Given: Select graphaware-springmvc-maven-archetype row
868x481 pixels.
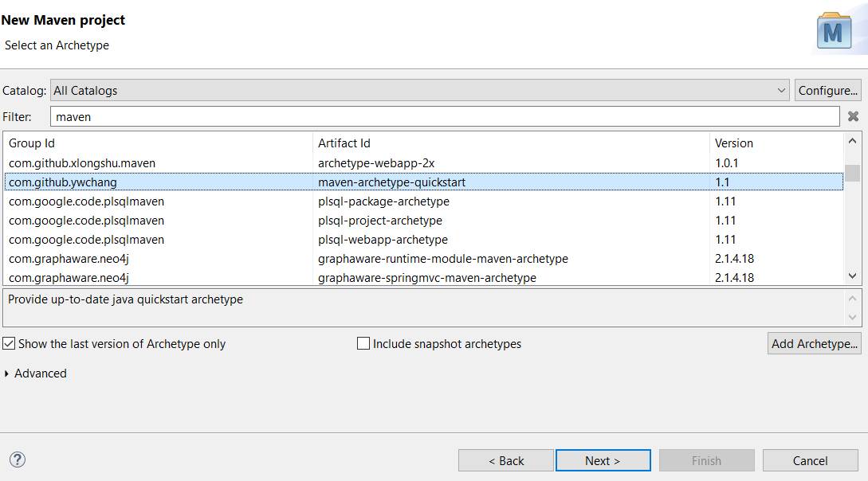Looking at the screenshot, I should 423,278.
